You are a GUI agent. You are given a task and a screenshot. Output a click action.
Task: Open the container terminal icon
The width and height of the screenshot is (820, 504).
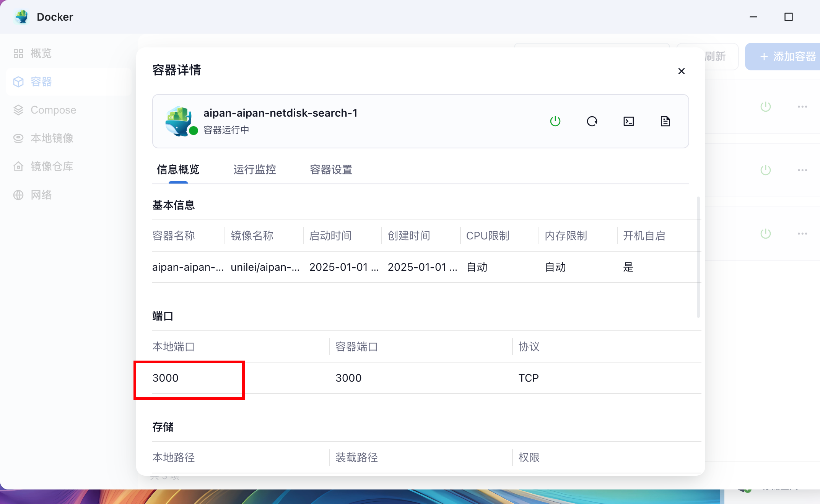point(628,121)
